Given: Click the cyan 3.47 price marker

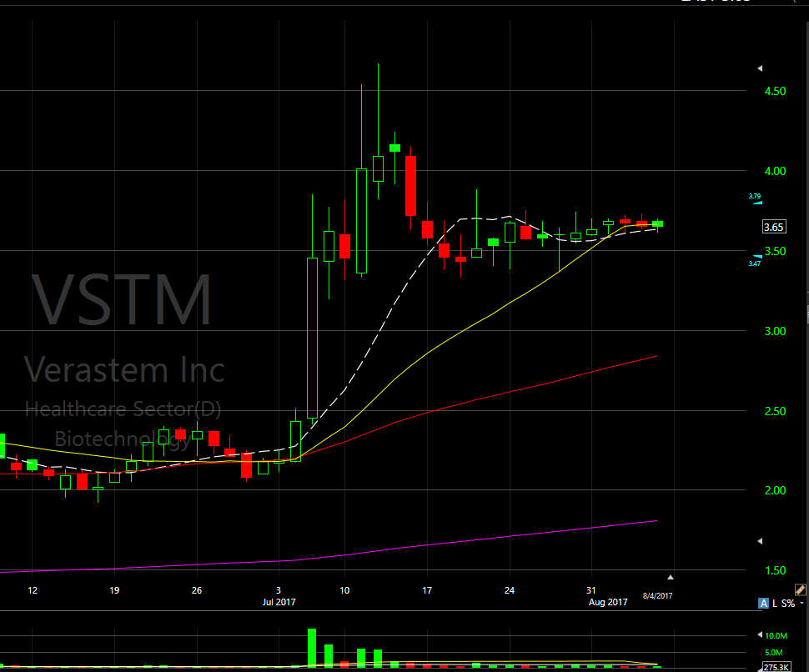Looking at the screenshot, I should pyautogui.click(x=756, y=260).
